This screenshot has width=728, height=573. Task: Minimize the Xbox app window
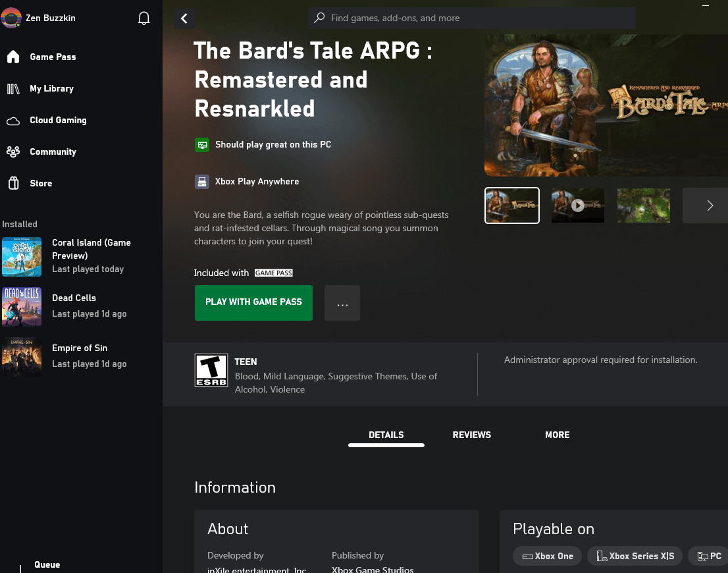coord(705,5)
